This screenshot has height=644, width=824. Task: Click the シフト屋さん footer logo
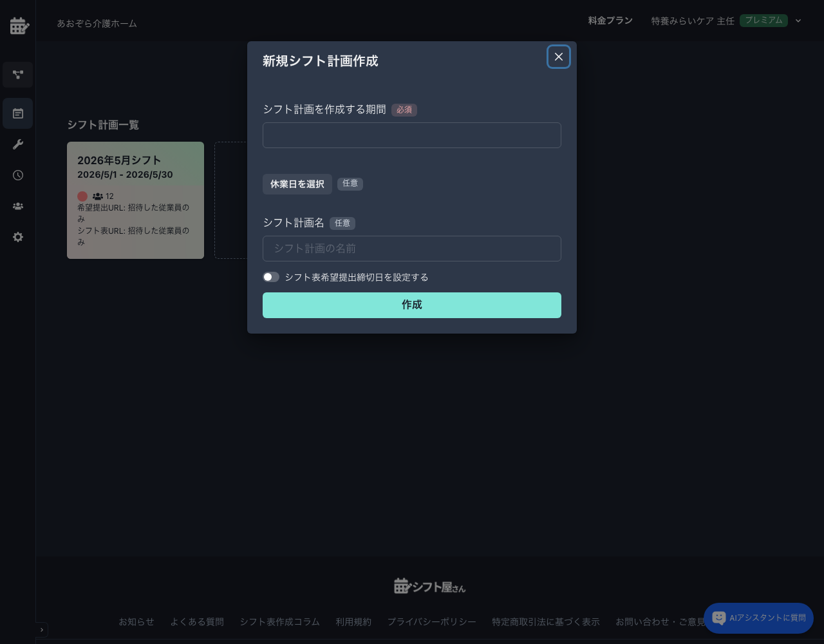[x=429, y=585]
